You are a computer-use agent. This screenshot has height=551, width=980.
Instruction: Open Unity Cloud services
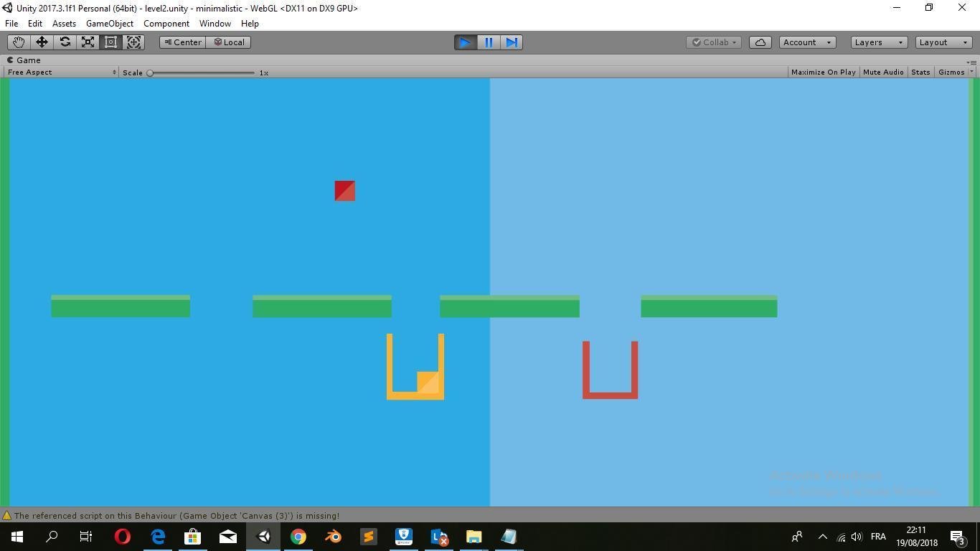pos(760,42)
